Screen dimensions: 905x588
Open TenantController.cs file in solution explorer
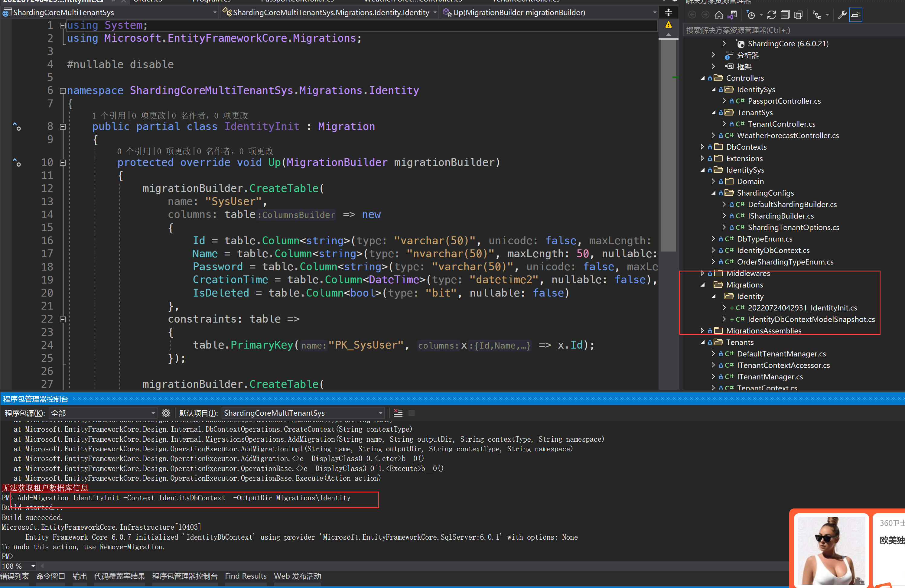[x=782, y=124]
